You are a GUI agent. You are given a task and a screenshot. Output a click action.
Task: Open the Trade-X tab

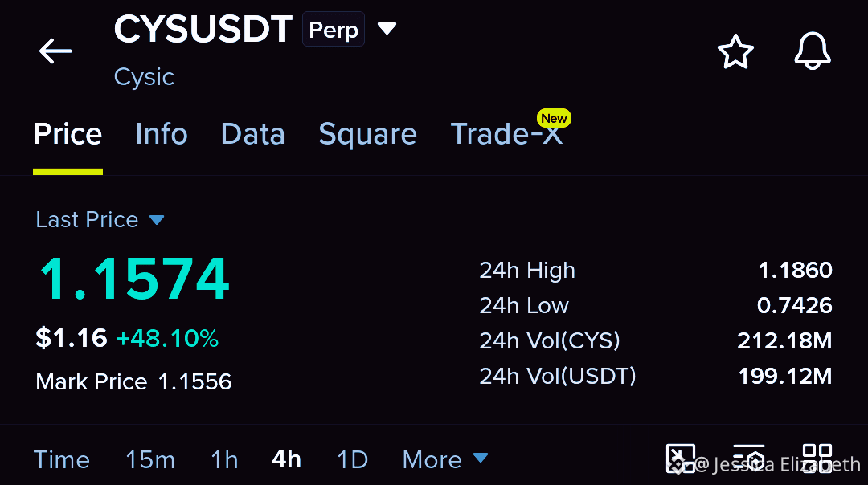coord(507,134)
